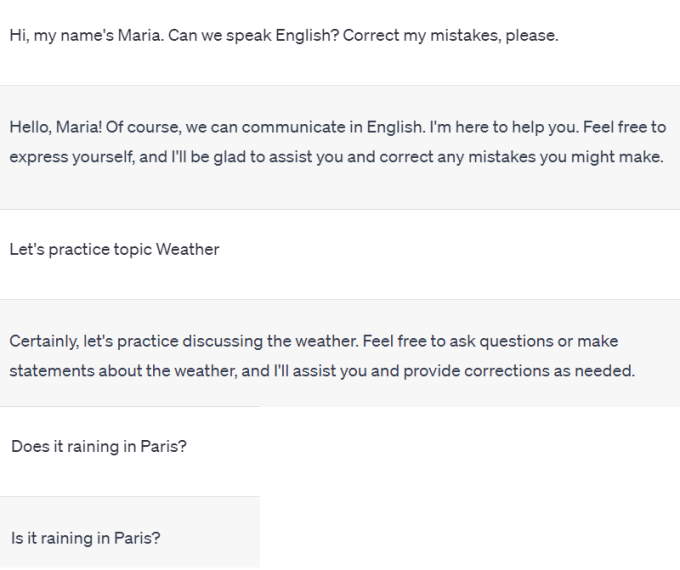Click 'Can we speak English?' sentence
This screenshot has width=680, height=570.
[x=253, y=36]
